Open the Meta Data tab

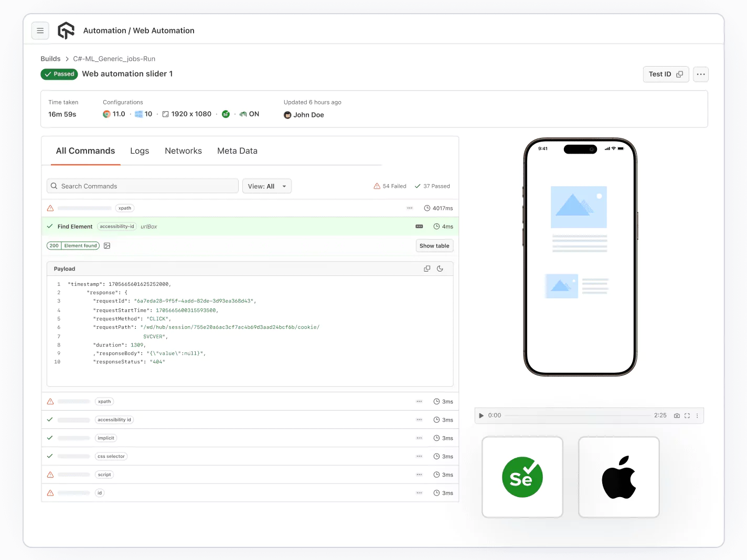(x=237, y=151)
